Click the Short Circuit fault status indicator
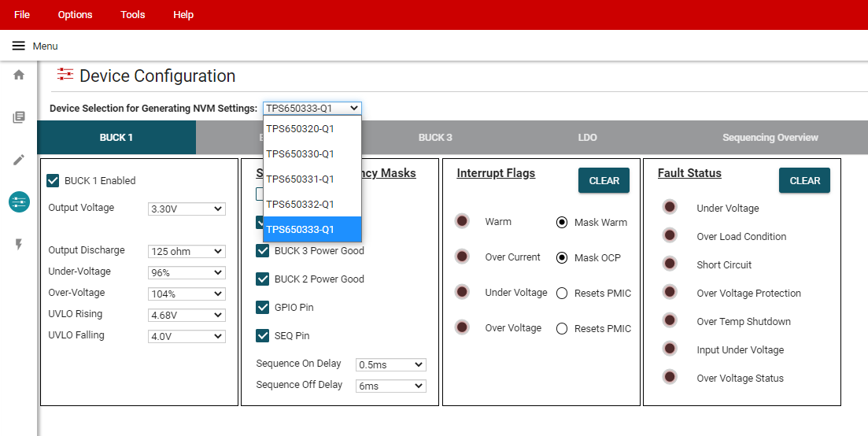This screenshot has height=436, width=868. click(670, 264)
